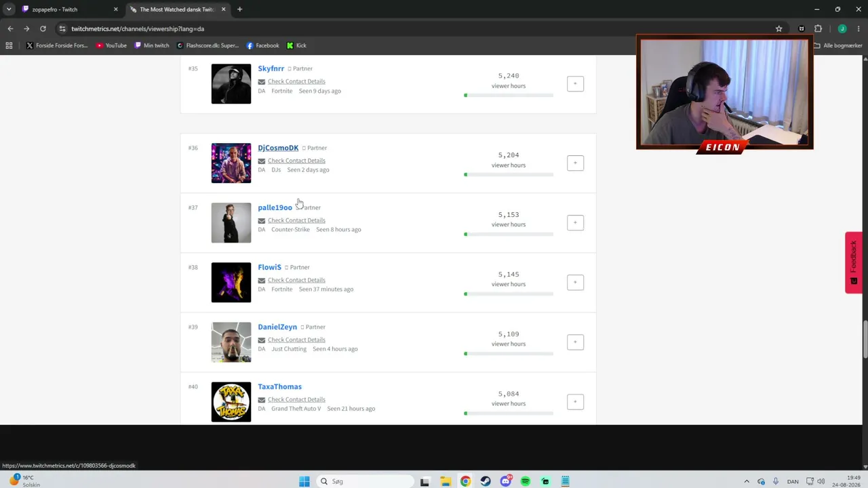Go forward in browser history

pos(26,28)
